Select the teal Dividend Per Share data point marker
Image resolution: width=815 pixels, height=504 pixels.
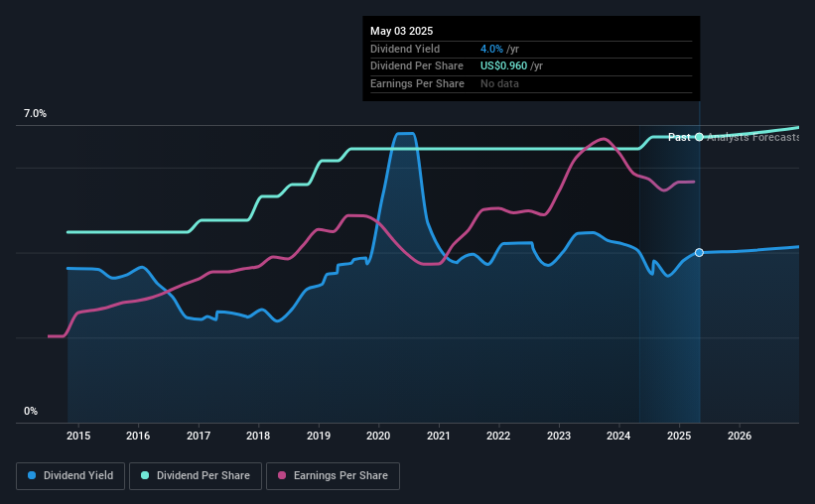[x=699, y=137]
